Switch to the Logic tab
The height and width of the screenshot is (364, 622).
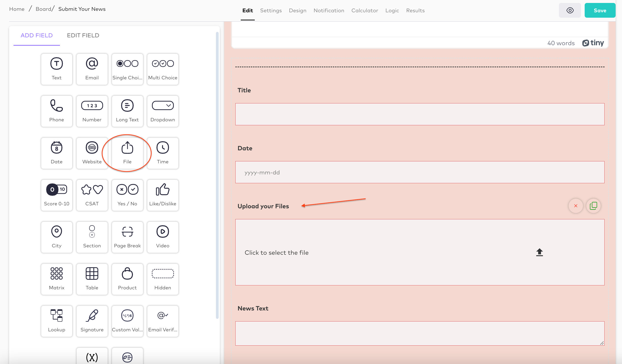(x=392, y=10)
